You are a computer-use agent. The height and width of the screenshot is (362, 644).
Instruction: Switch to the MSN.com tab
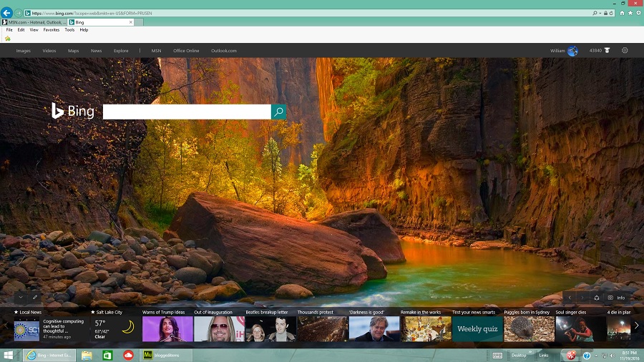pos(34,22)
